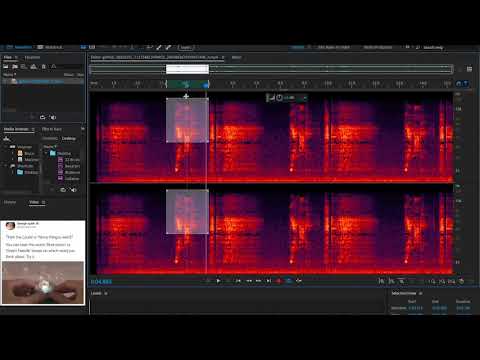Click the trash icon in Files panel
The width and height of the screenshot is (480, 360).
tap(44, 67)
